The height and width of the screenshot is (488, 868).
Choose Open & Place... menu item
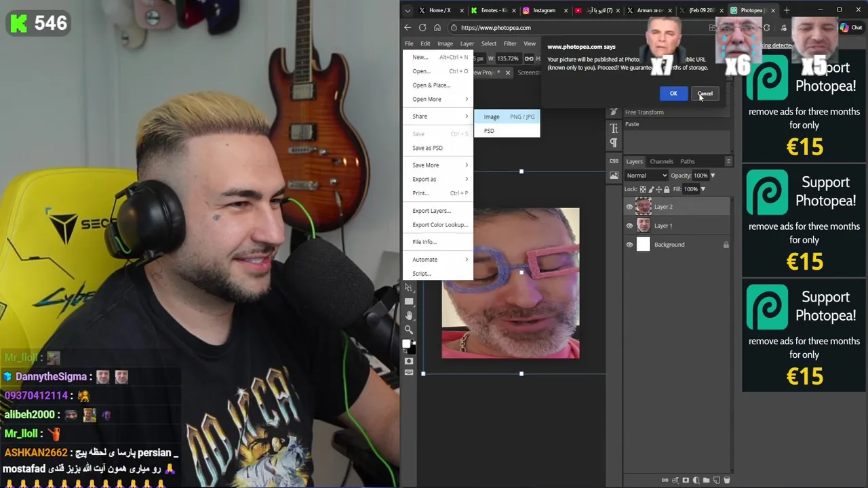(x=439, y=85)
